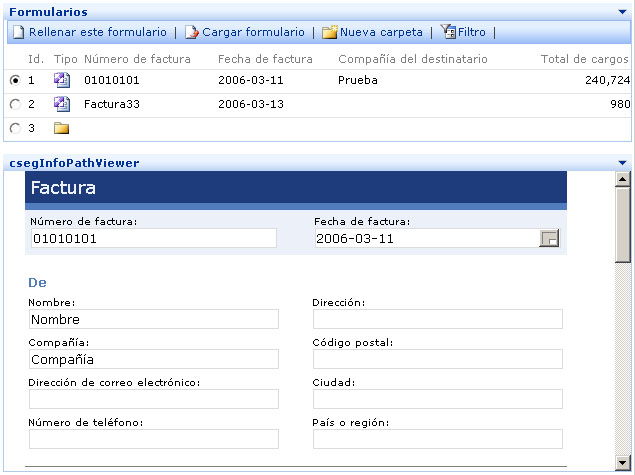Sort by Compañía del destinatario column header
The height and width of the screenshot is (475, 635).
pos(413,59)
